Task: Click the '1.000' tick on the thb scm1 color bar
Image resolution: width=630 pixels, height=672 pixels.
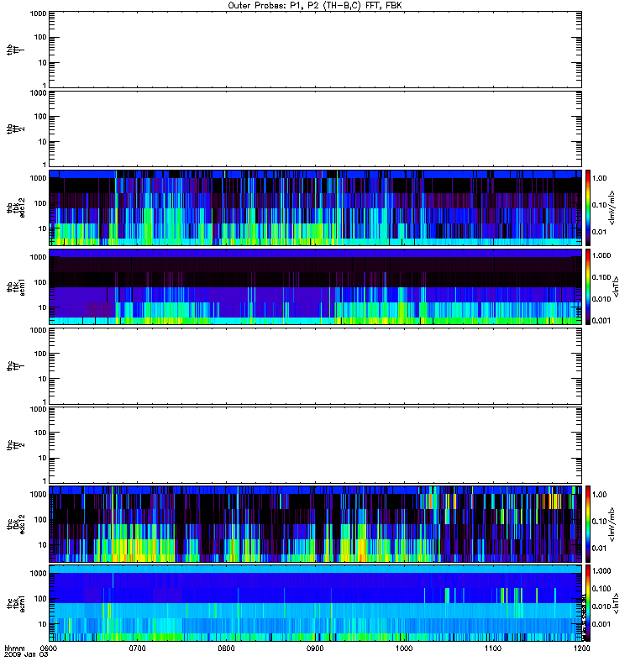Action: pos(601,256)
